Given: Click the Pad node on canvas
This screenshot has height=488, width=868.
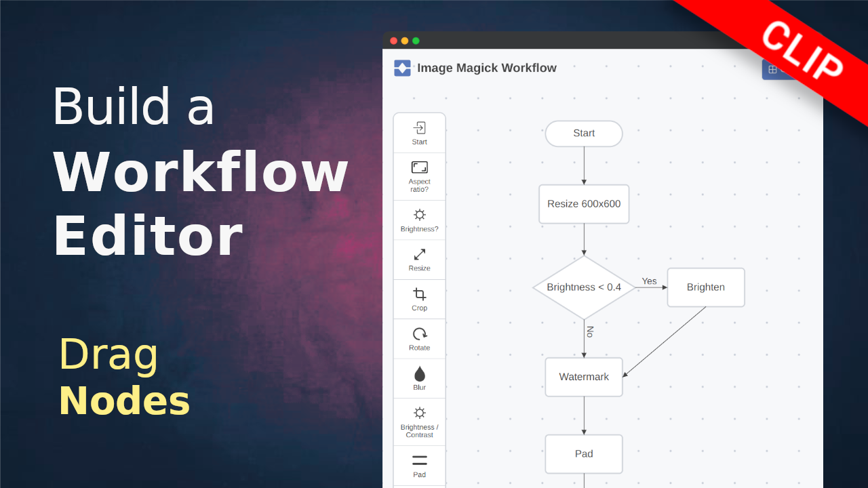Looking at the screenshot, I should [x=583, y=454].
